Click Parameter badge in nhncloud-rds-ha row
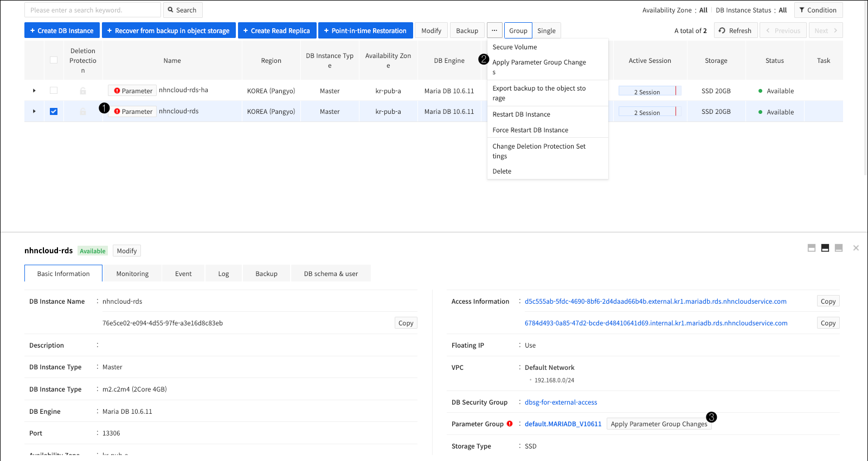 [133, 91]
